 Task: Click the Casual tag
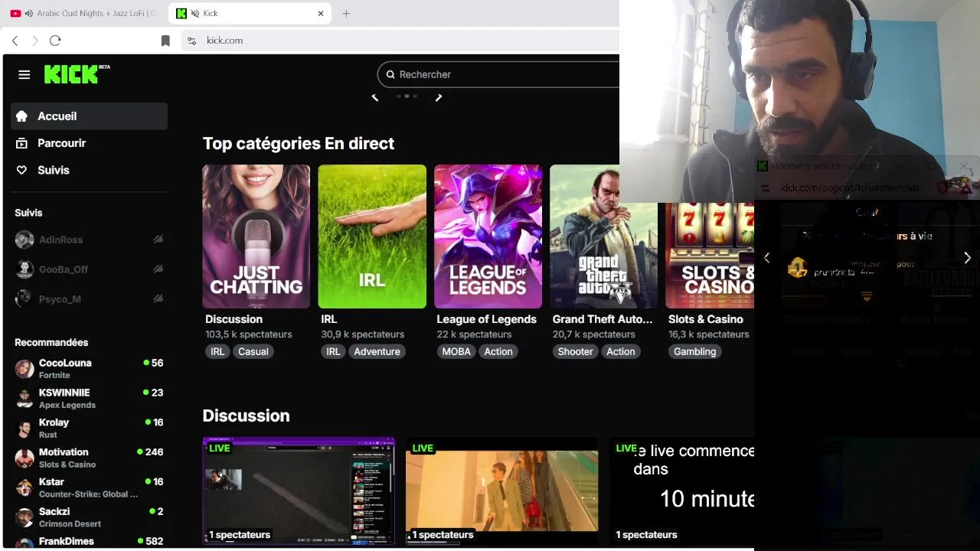(253, 351)
